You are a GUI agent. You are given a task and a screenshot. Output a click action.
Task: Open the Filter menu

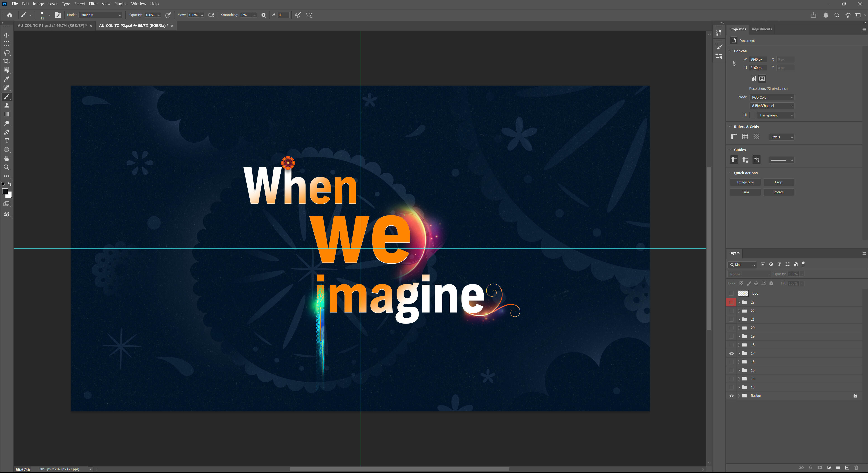pyautogui.click(x=93, y=4)
